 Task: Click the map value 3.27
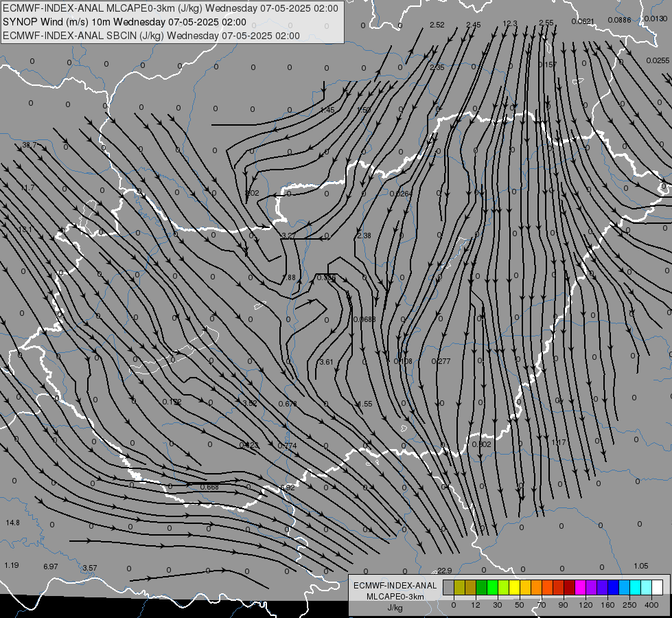point(288,236)
